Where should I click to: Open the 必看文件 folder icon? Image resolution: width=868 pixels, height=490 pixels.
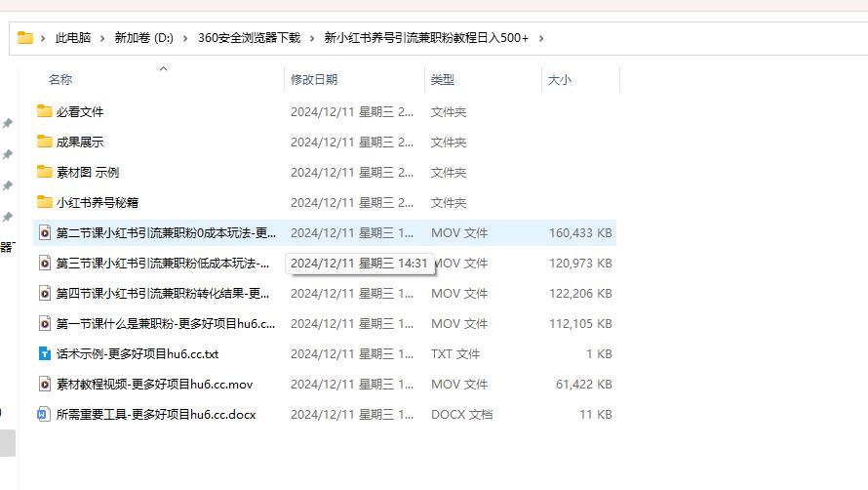44,111
